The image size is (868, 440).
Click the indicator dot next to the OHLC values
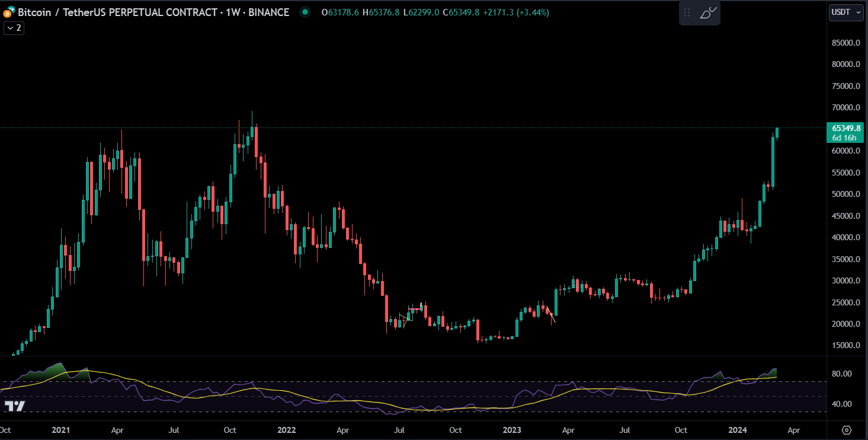point(305,12)
